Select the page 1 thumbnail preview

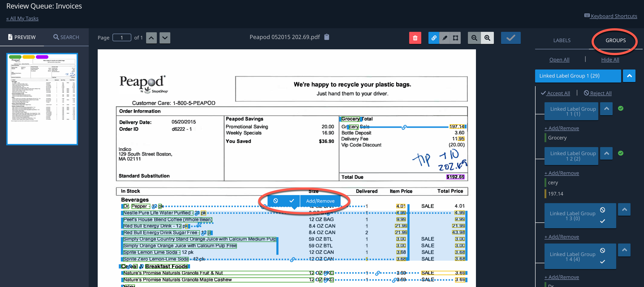[x=42, y=99]
